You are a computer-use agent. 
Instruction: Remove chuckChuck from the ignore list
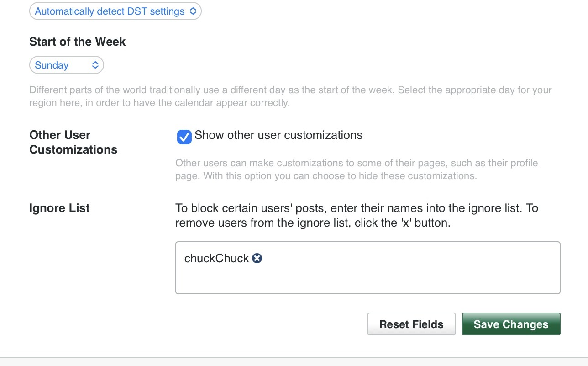point(257,259)
